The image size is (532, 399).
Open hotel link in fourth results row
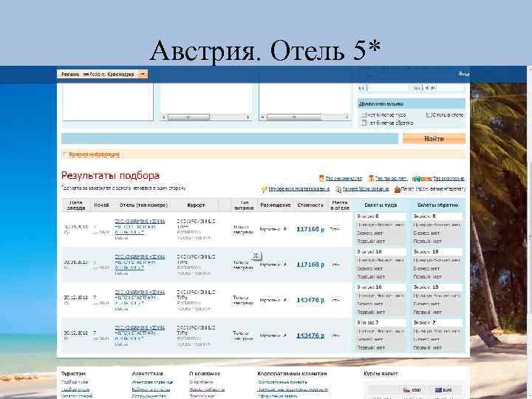(140, 332)
